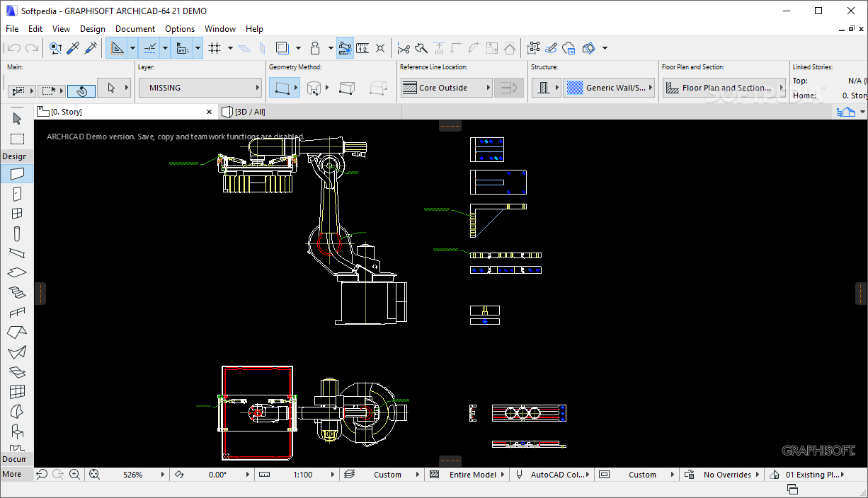Screen dimensions: 868x498
Task: Select the Stair tool in the toolbox
Action: [18, 292]
